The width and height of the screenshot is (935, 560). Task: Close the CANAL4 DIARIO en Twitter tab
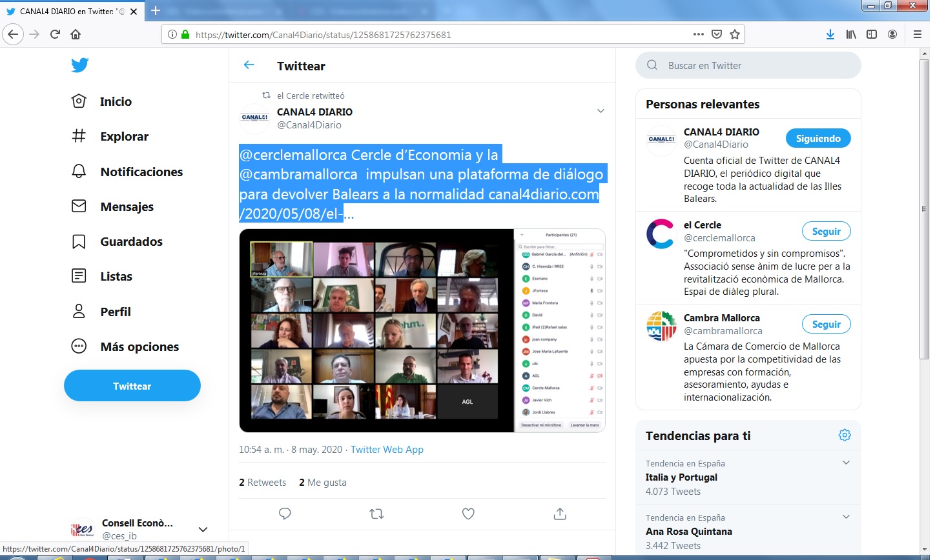tap(134, 12)
